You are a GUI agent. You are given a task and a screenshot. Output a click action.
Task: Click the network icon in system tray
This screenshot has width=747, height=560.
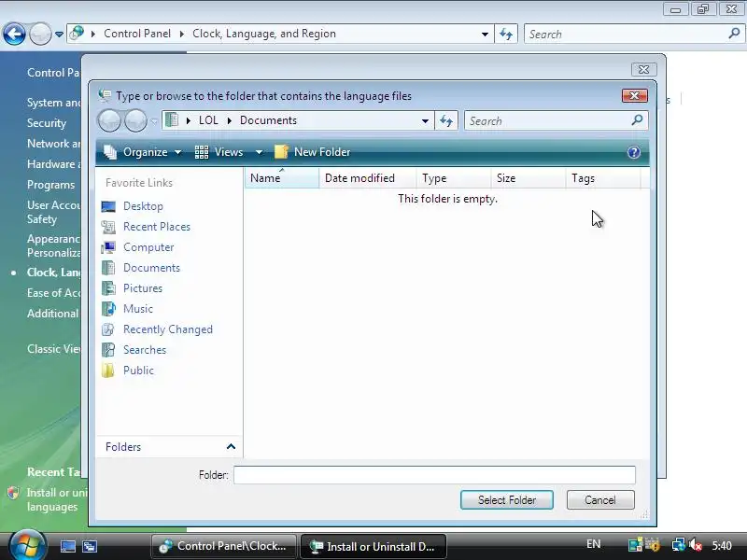pos(678,545)
